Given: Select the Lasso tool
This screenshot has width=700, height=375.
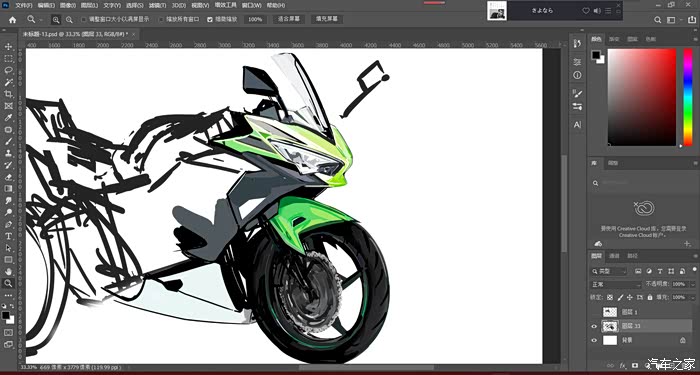Looking at the screenshot, I should coord(8,71).
